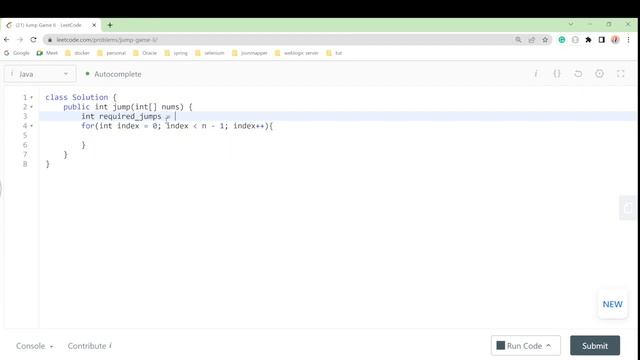Collapse fold arrow on line 1
The image size is (640, 360).
click(x=31, y=97)
